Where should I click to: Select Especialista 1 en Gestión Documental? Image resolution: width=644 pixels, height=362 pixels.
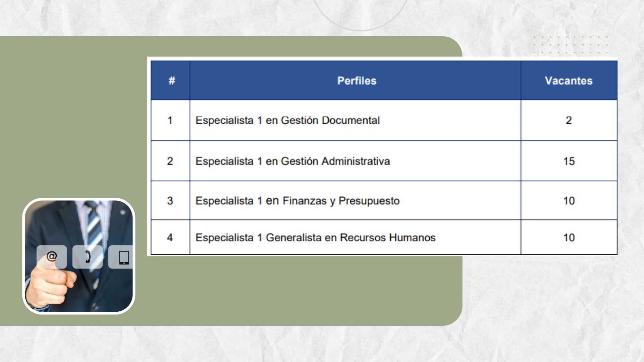coord(287,120)
